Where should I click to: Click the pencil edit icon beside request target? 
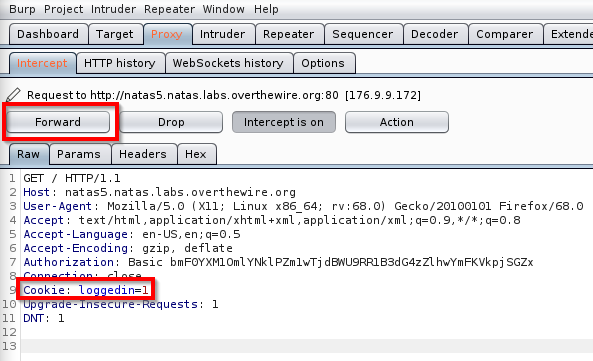pos(13,95)
